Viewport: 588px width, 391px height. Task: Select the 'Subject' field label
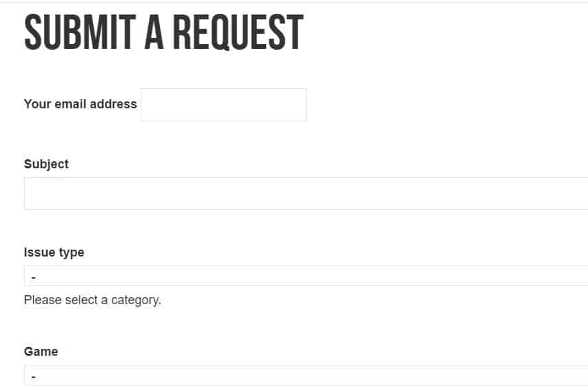point(46,164)
